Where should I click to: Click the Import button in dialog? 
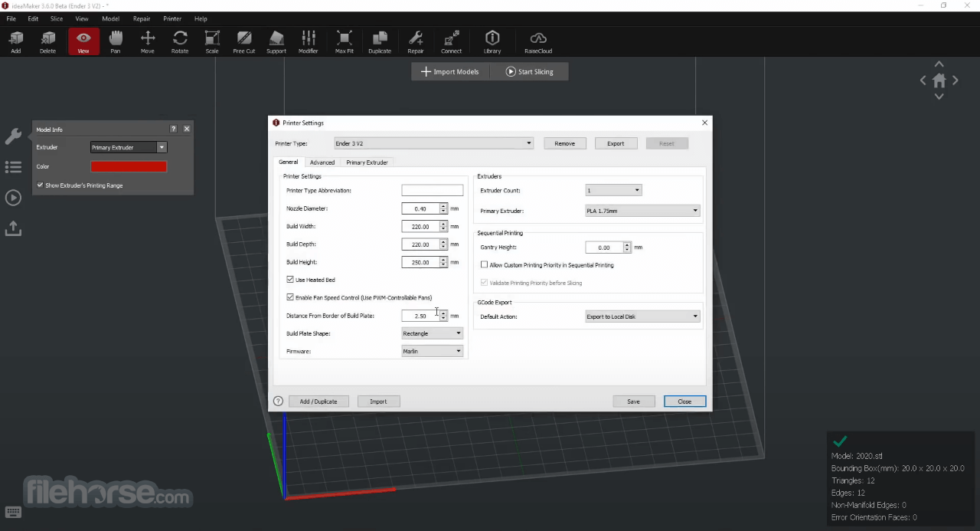378,402
